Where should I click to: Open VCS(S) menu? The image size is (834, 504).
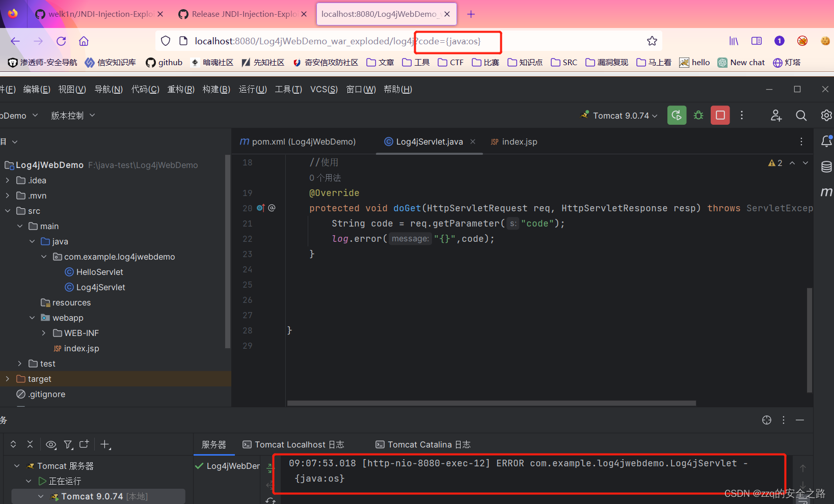tap(324, 89)
